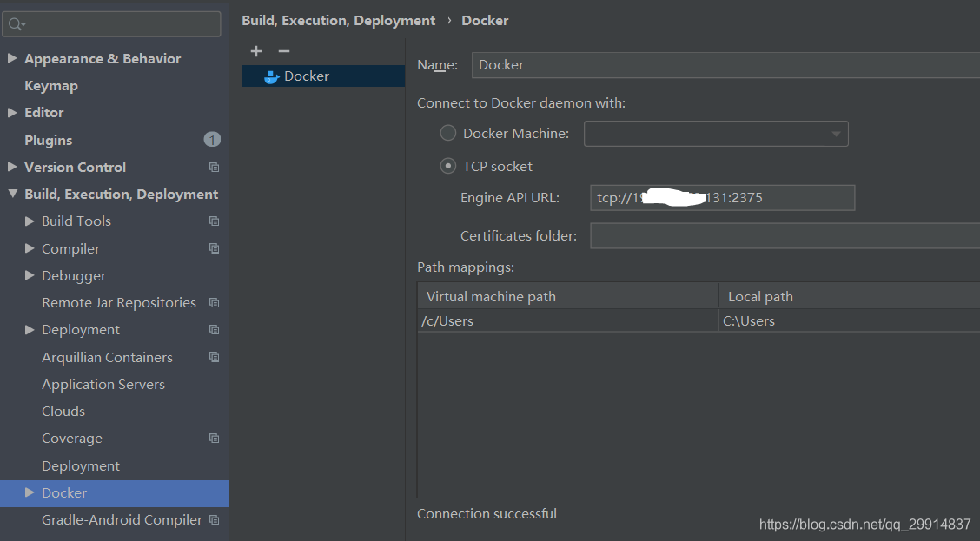Open Application Servers settings
The width and height of the screenshot is (980, 541).
(103, 384)
